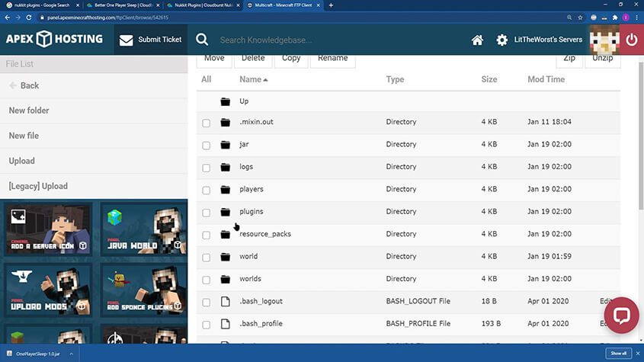The width and height of the screenshot is (644, 362).
Task: Open the browser extensions puzzle icon
Action: (x=615, y=18)
